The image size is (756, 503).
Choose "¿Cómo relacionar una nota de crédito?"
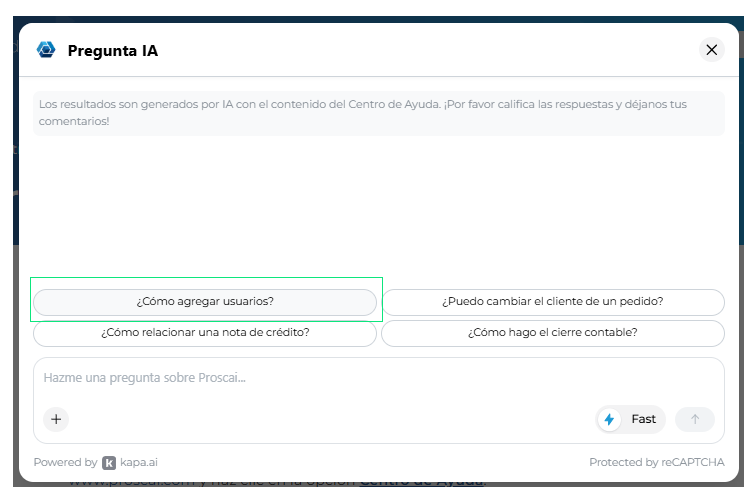click(205, 333)
